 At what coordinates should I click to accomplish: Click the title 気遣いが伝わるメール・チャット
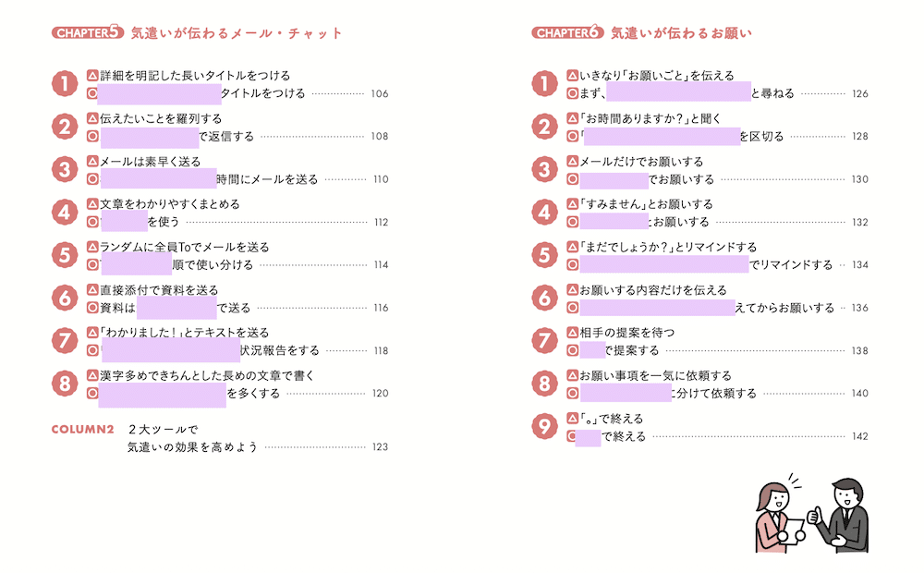click(237, 34)
